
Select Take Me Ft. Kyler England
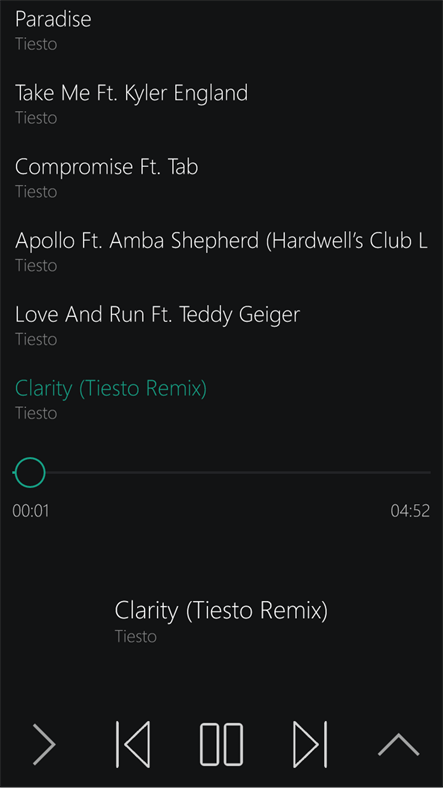(x=222, y=104)
